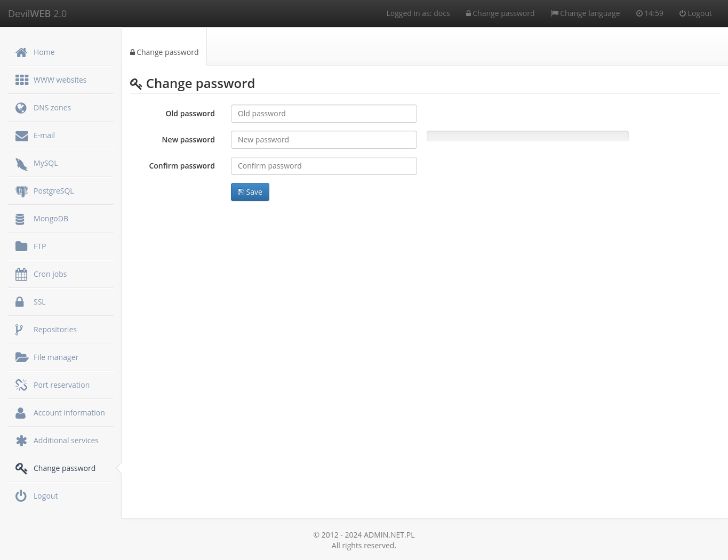Select the WWW websites globe grid icon
Viewport: 728px width, 560px height.
(21, 80)
